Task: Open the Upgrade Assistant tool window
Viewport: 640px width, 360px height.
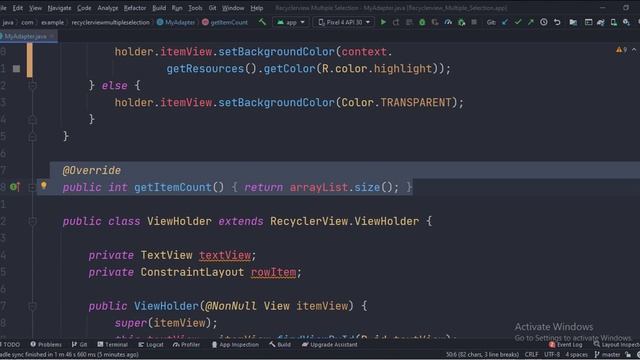Action: coord(329,344)
